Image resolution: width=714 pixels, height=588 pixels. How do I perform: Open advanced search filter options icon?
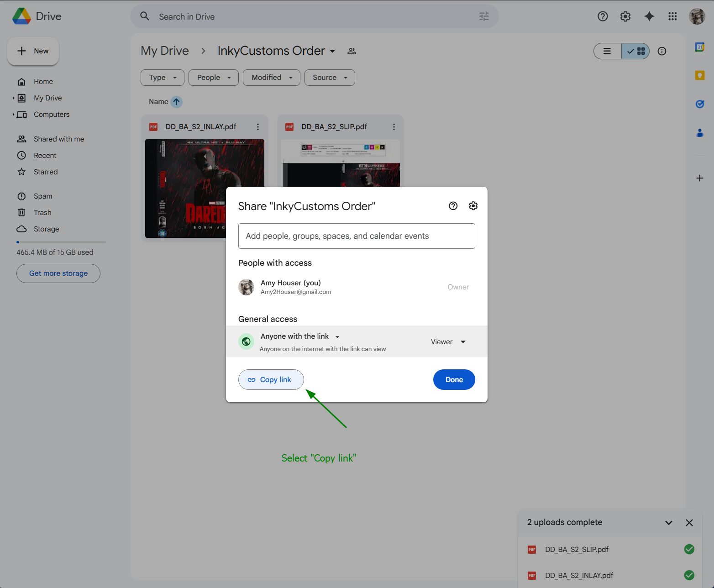484,16
